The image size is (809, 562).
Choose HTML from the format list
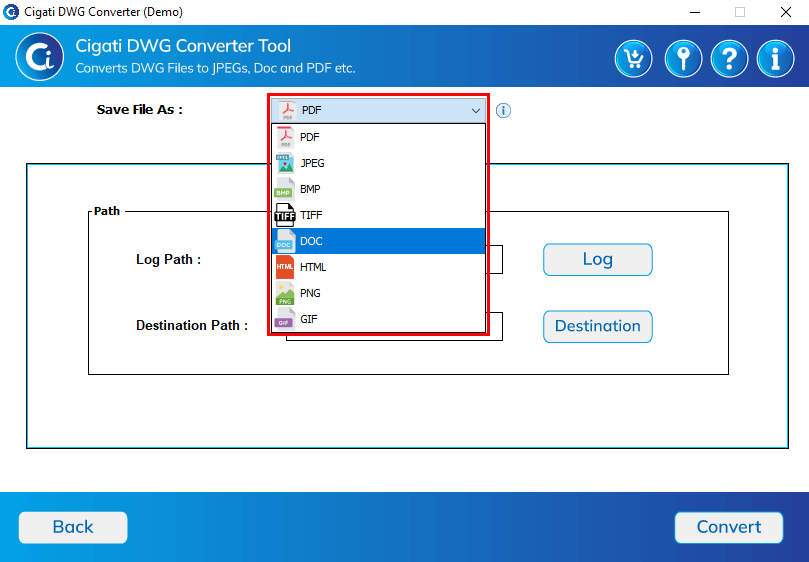pos(379,267)
